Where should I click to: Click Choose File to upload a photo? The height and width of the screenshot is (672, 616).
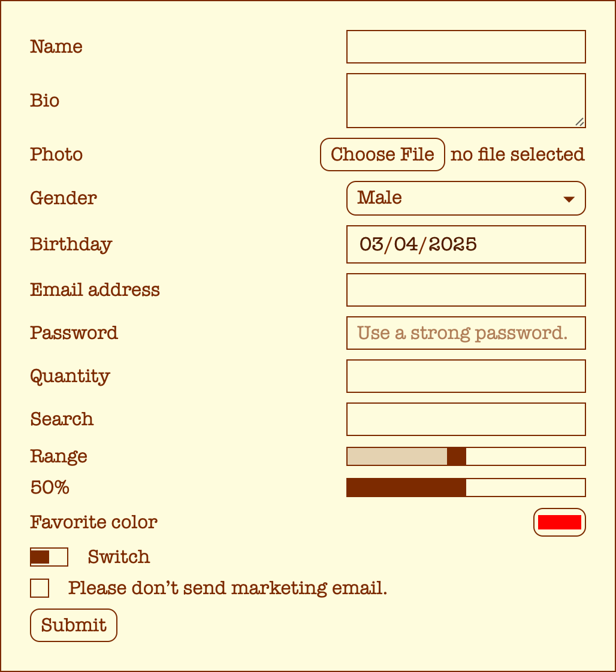coord(382,155)
